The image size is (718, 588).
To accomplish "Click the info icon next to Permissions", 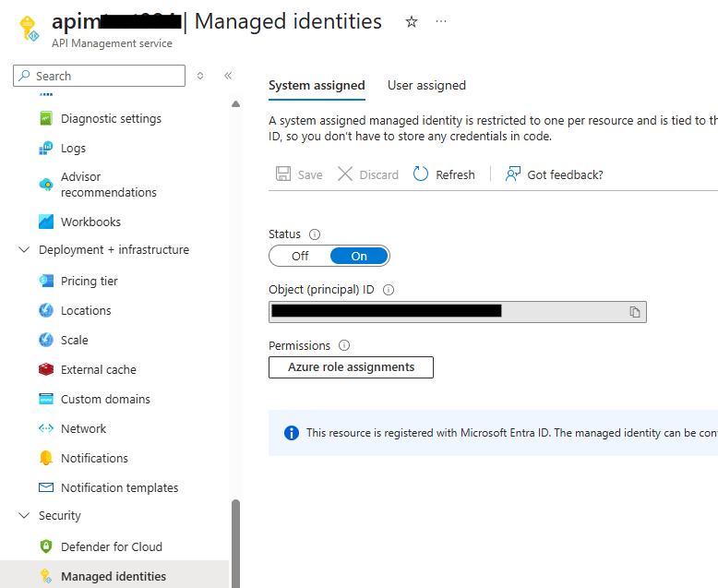I will coord(344,345).
